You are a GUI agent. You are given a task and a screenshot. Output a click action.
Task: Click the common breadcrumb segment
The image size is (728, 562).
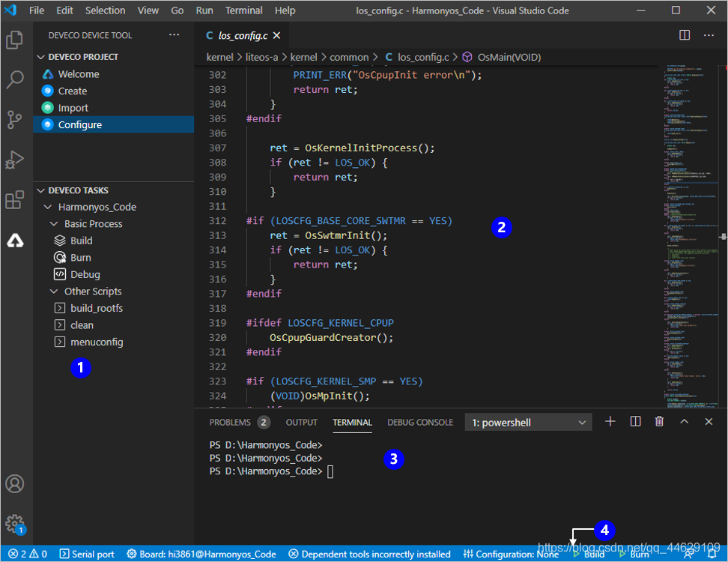click(x=349, y=57)
